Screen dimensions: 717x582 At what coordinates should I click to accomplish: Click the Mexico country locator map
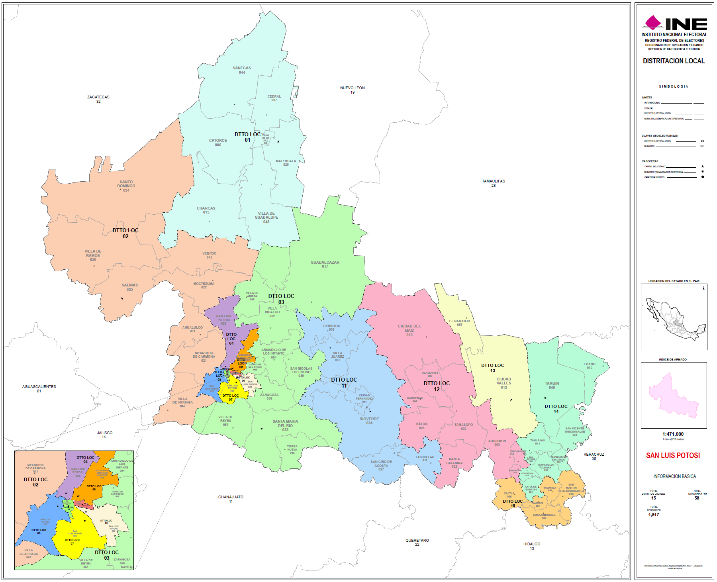(673, 318)
